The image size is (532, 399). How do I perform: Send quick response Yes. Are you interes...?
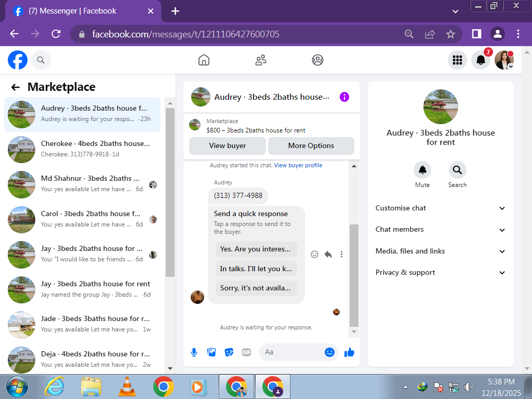[x=256, y=249]
